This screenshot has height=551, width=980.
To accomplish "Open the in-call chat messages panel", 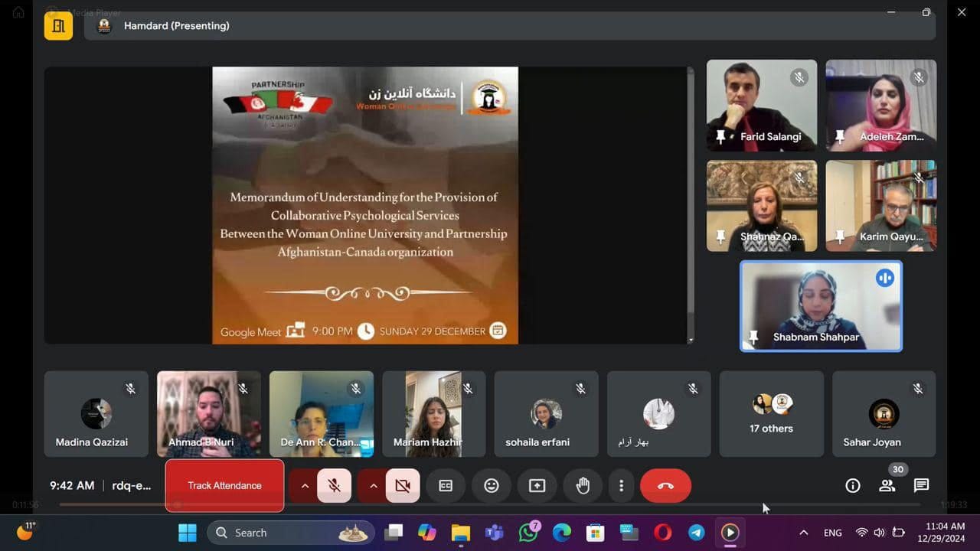I will [x=921, y=486].
